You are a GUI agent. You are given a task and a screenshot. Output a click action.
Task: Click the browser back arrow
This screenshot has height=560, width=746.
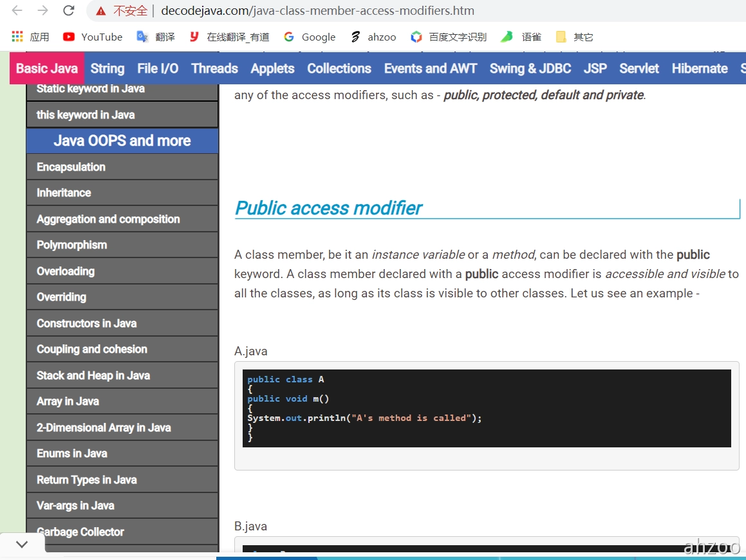(x=17, y=11)
